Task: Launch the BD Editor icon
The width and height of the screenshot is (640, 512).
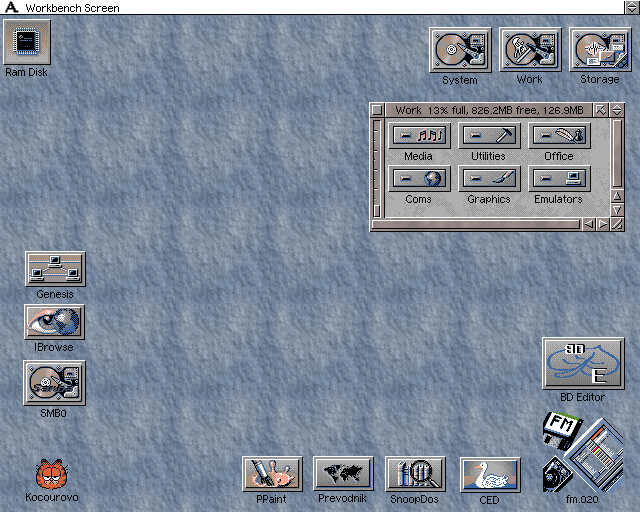Action: tap(583, 363)
